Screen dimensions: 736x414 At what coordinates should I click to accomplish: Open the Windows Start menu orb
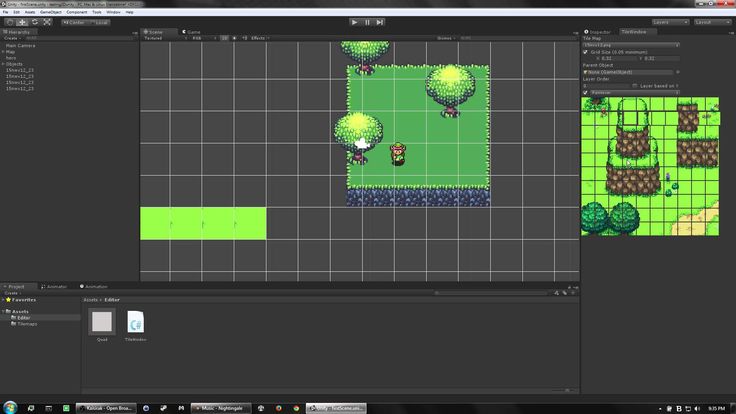10,407
